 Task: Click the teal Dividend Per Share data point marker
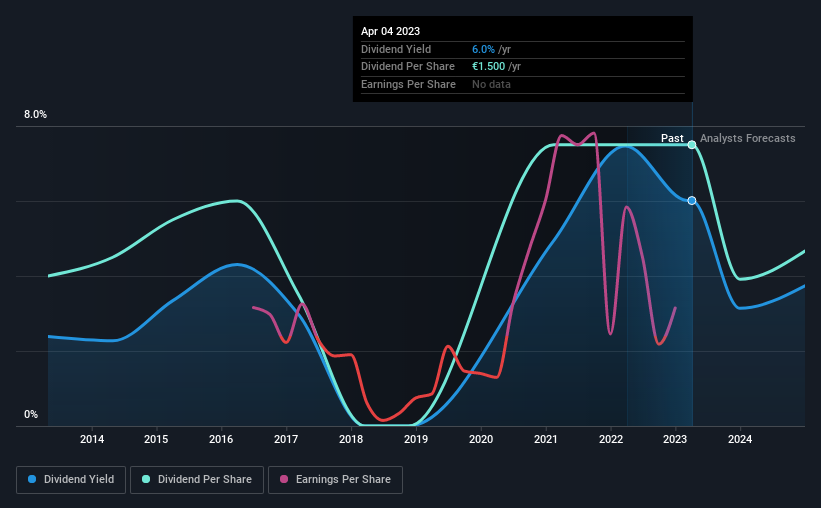click(x=692, y=145)
